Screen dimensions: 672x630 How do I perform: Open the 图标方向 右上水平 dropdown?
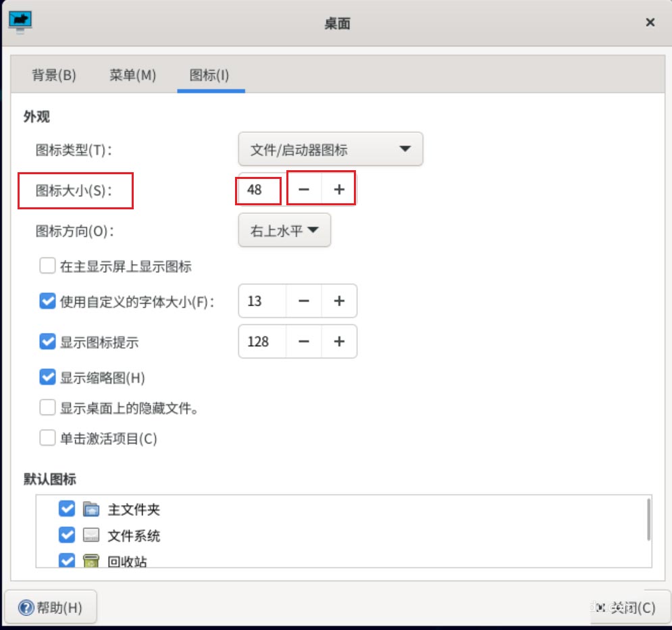tap(284, 230)
